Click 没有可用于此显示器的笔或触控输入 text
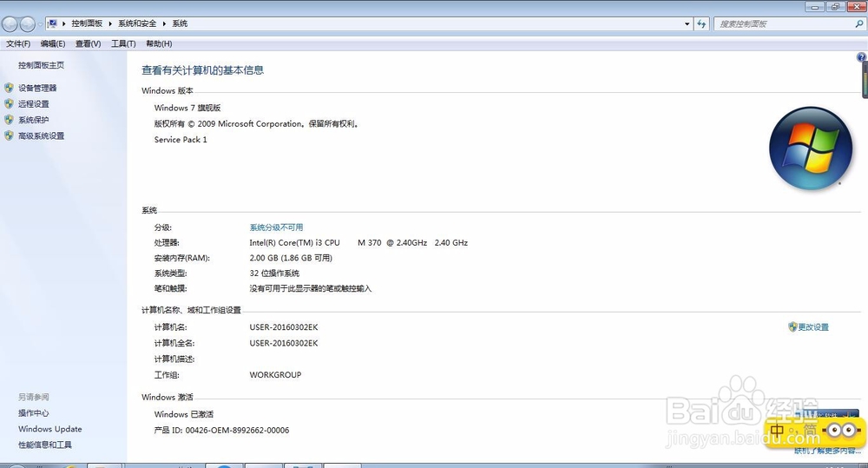Viewport: 868px width, 468px height. [310, 288]
